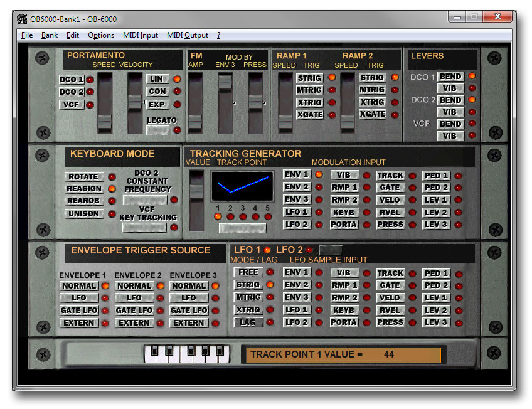
Task: Click the Portamento VELOCITY slider
Action: (135, 103)
